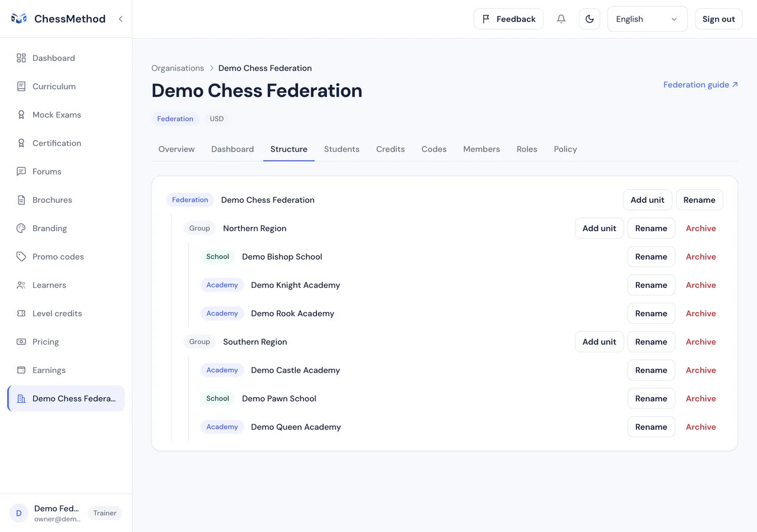757x532 pixels.
Task: Archive the Northern Region group
Action: [x=701, y=228]
